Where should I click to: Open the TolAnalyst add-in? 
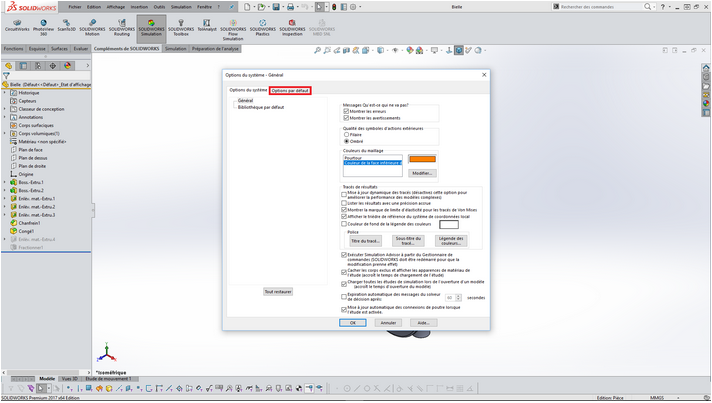tap(207, 25)
